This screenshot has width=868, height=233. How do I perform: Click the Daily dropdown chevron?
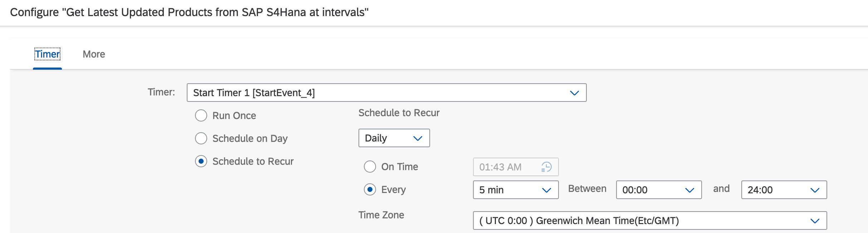click(x=417, y=138)
